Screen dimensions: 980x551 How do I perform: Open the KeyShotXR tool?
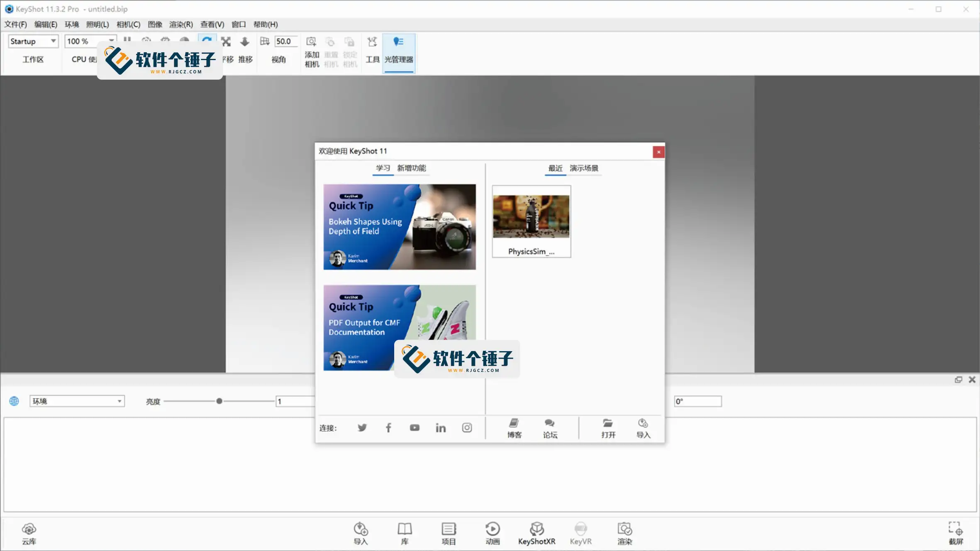pos(536,534)
